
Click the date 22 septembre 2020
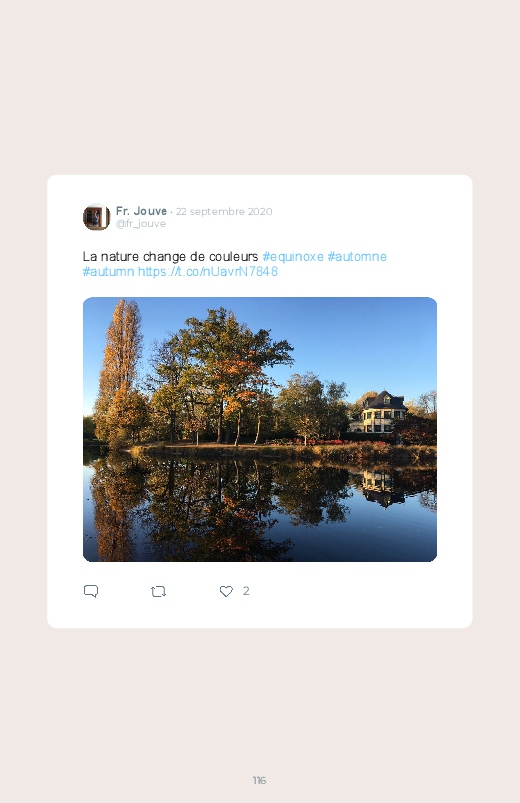(224, 212)
